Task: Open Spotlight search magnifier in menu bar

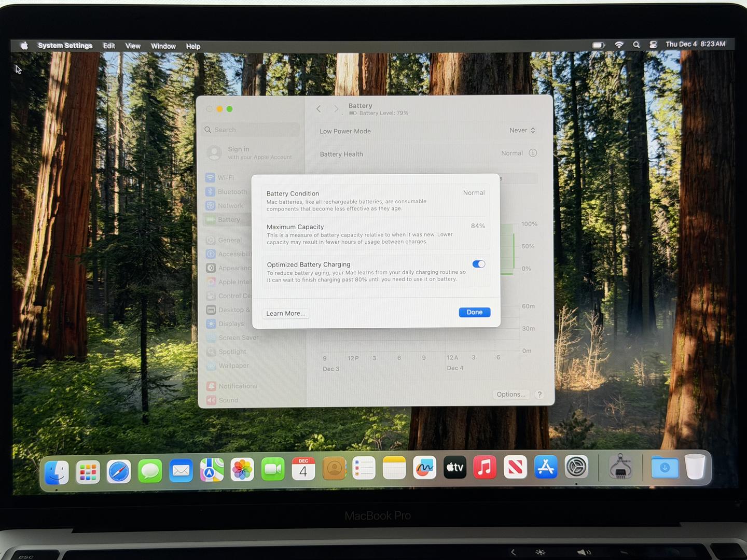Action: (x=637, y=45)
